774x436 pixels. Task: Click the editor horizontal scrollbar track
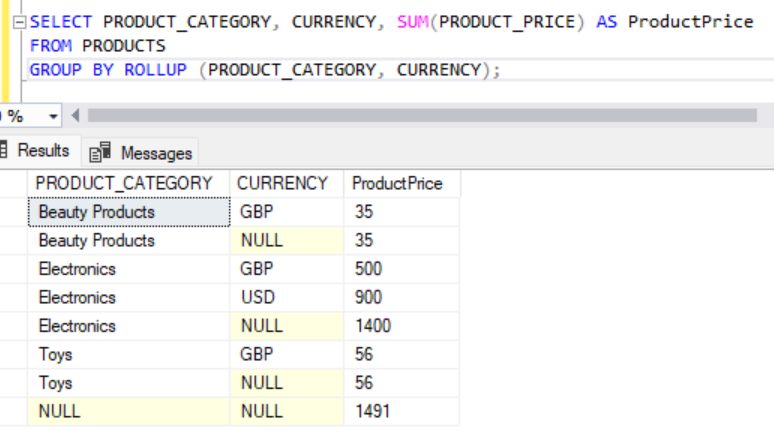point(420,116)
